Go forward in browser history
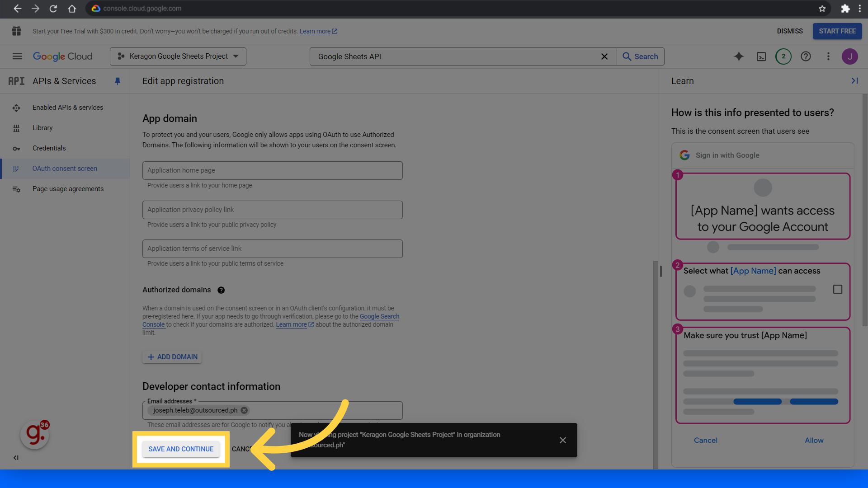 (x=35, y=8)
